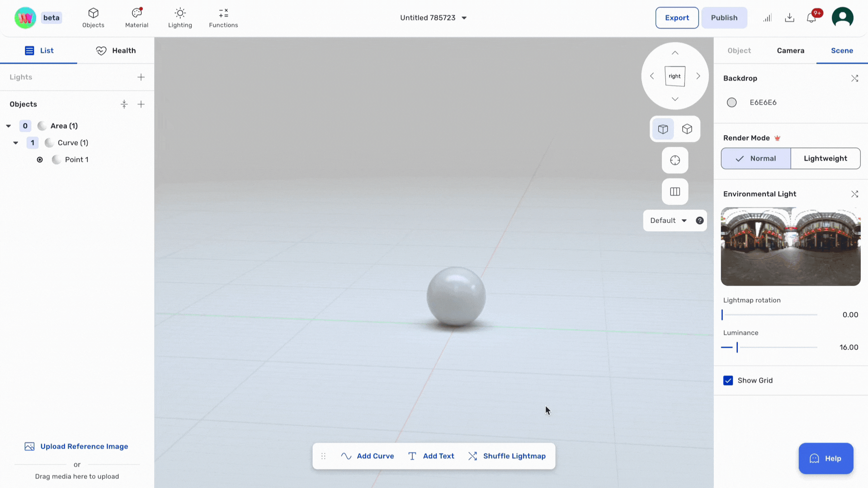Click Add Text in bottom toolbar
868x488 pixels.
coord(431,456)
